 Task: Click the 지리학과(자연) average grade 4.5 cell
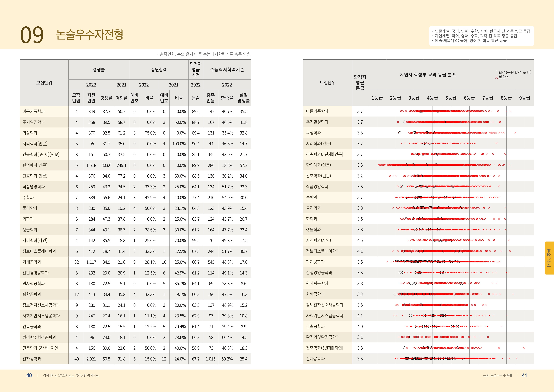pyautogui.click(x=360, y=240)
